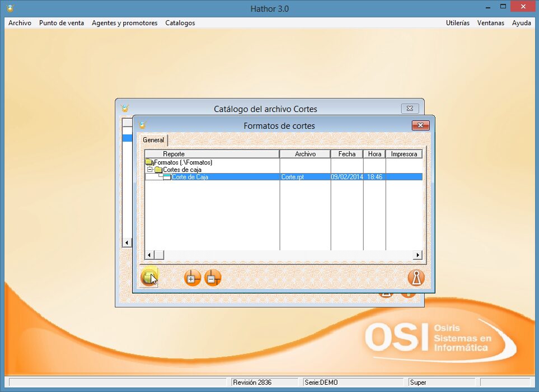Click the printer icon in Formatos de cortes
This screenshot has width=539, height=392.
(149, 277)
